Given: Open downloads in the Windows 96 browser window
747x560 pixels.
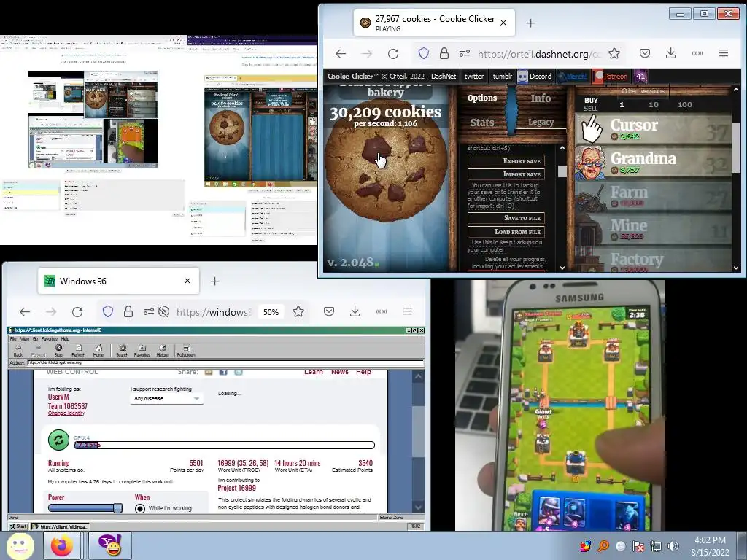Looking at the screenshot, I should (x=355, y=312).
